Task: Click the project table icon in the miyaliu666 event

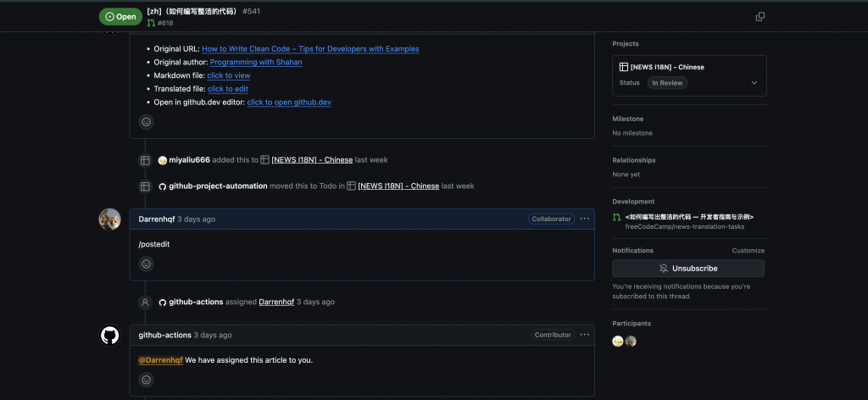Action: click(265, 160)
